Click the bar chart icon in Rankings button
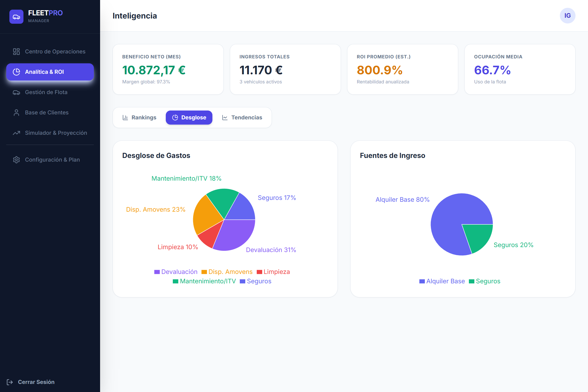 tap(125, 117)
